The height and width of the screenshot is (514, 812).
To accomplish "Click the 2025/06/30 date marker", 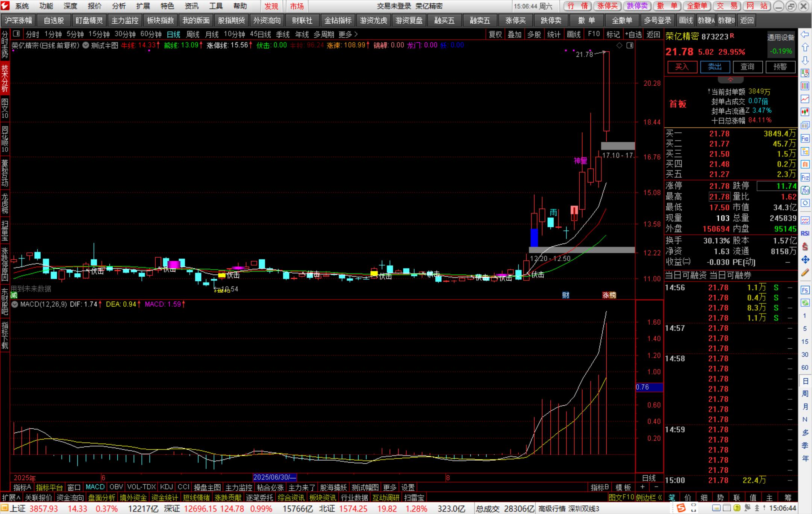I will click(274, 477).
